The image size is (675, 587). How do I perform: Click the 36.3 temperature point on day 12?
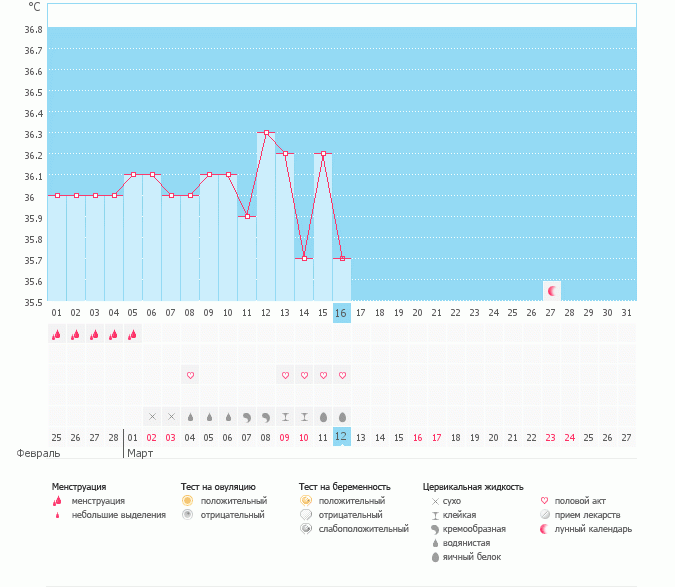[x=266, y=132]
